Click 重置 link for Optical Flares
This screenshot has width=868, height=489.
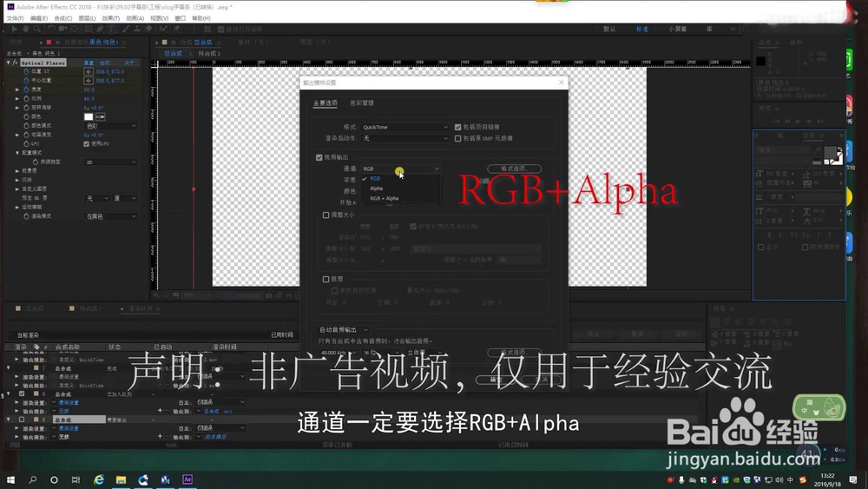pyautogui.click(x=89, y=63)
